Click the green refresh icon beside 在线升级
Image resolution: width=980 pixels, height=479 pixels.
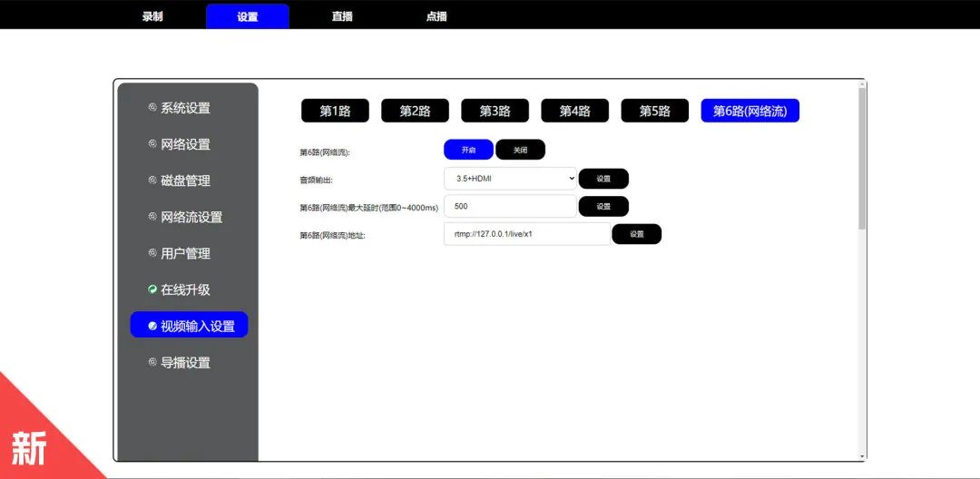152,289
